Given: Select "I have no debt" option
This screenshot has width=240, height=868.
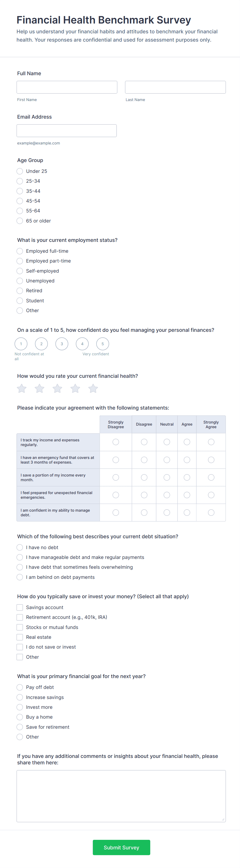Looking at the screenshot, I should coord(20,548).
